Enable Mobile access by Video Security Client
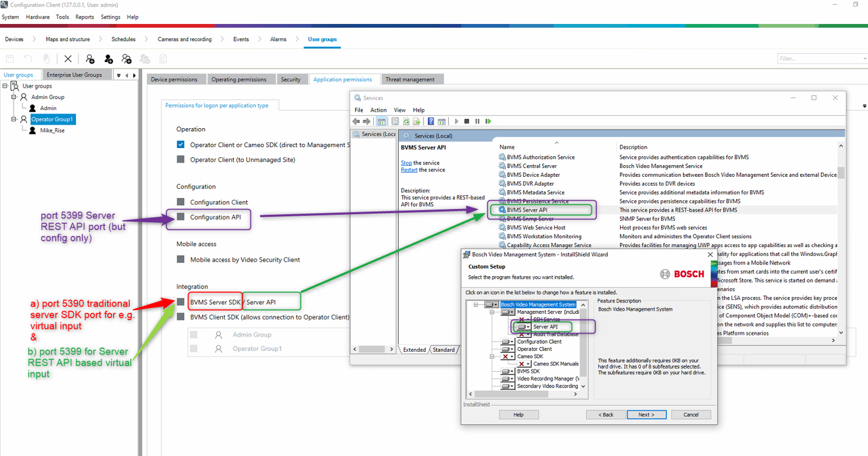The height and width of the screenshot is (456, 868). [181, 259]
